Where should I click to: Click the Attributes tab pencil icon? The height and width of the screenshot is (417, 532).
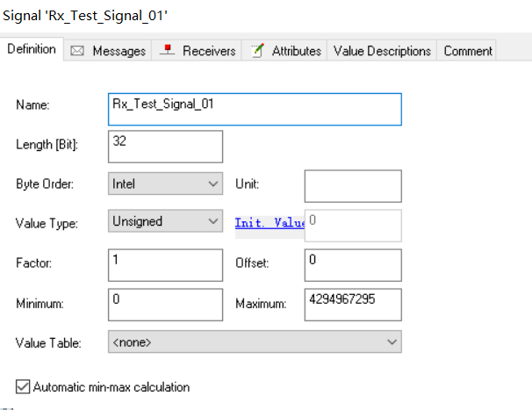258,51
